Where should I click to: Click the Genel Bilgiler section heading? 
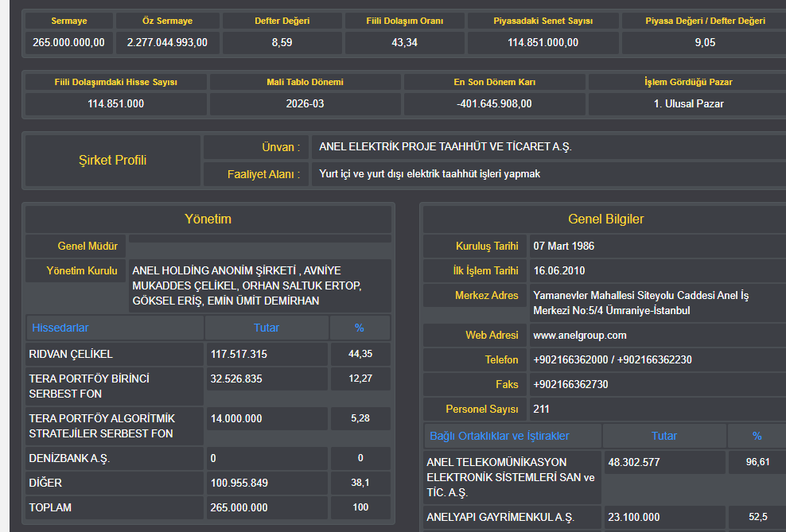(605, 219)
